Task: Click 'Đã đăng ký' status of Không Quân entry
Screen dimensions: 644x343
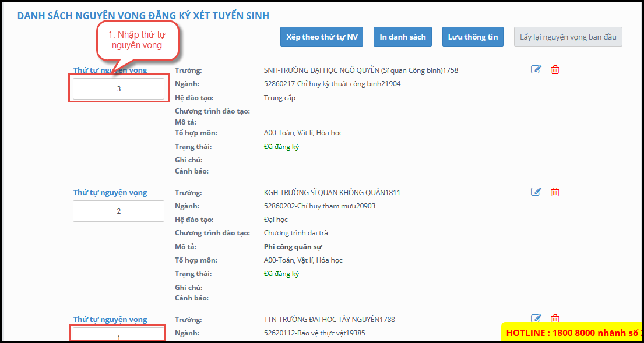Action: [281, 274]
